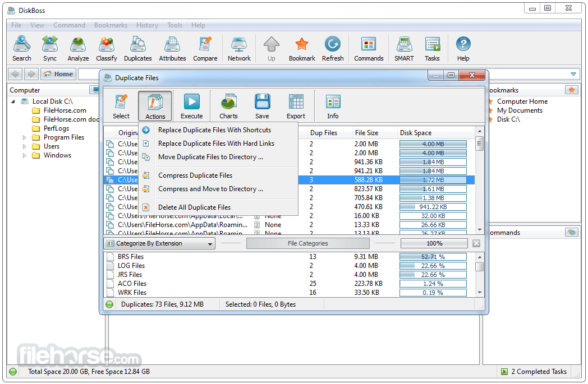This screenshot has width=588, height=384.
Task: Open Charts in Duplicate Files toolbar
Action: (x=228, y=107)
